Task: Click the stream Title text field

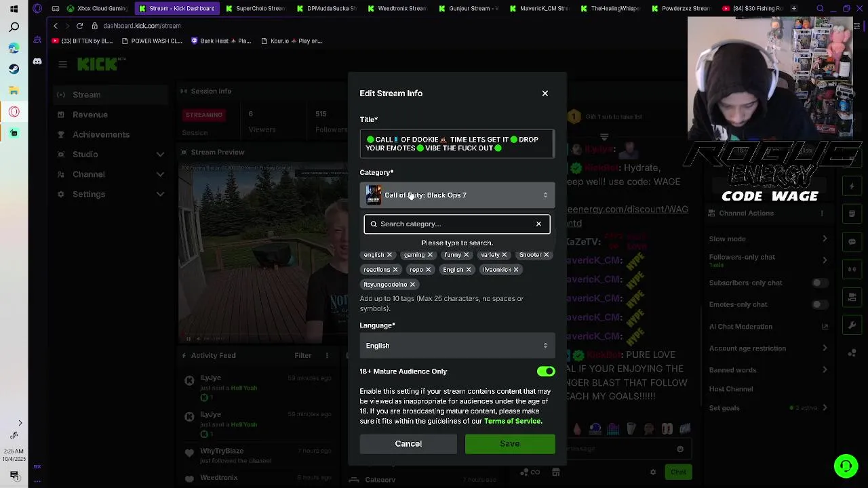Action: tap(457, 144)
